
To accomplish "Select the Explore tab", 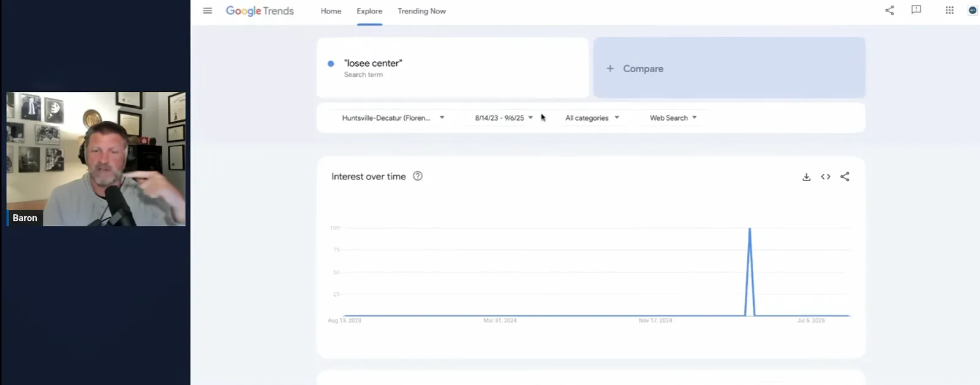I will pyautogui.click(x=369, y=11).
